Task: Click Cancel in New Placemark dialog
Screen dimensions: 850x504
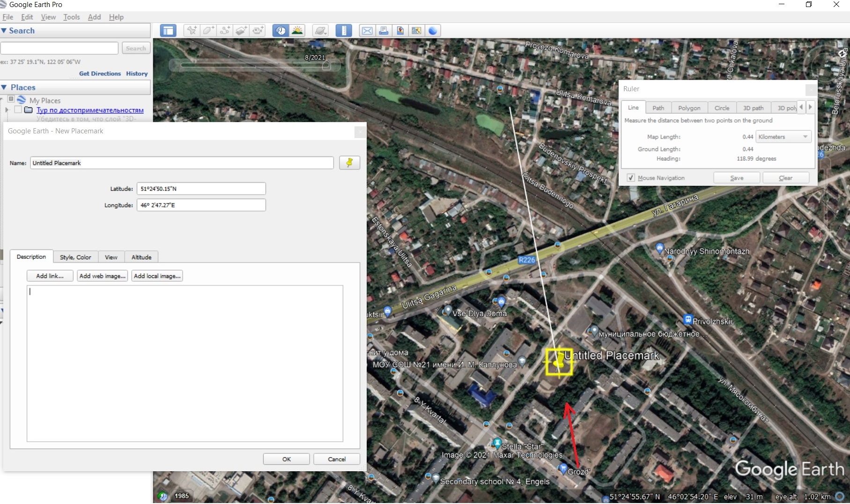Action: click(x=337, y=459)
